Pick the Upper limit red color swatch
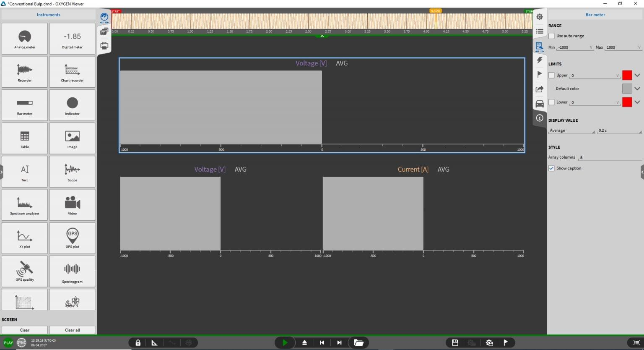 tap(627, 75)
